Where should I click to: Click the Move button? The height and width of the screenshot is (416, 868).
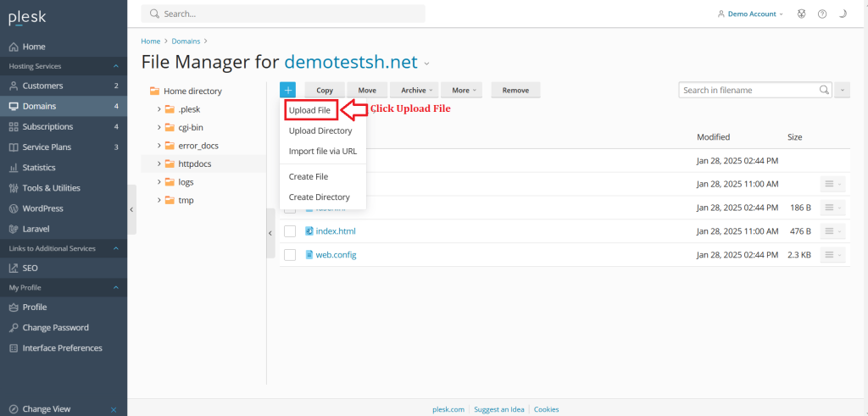tap(367, 90)
